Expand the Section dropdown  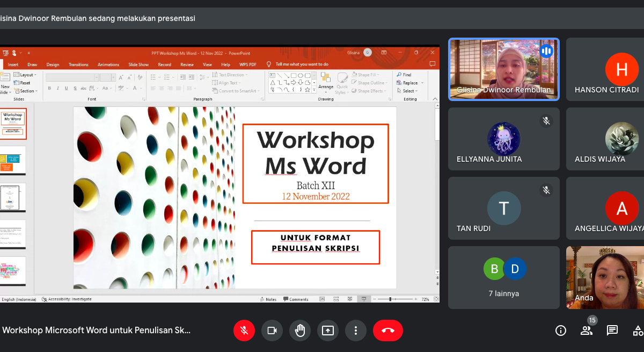click(26, 91)
